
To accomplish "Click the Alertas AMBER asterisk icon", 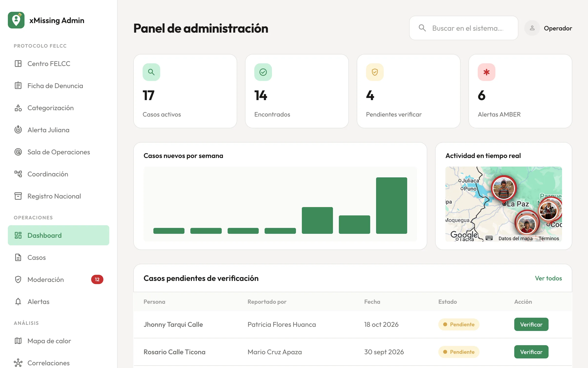I will pos(487,72).
